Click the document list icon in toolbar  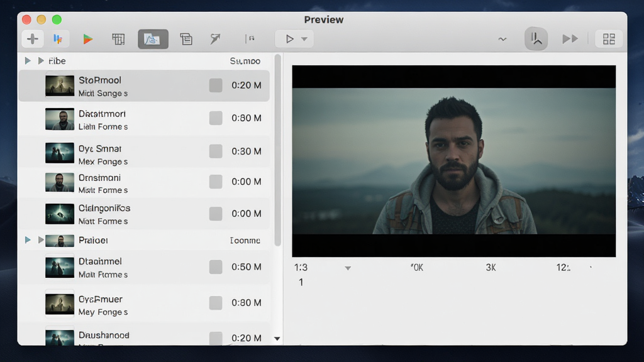click(x=186, y=39)
